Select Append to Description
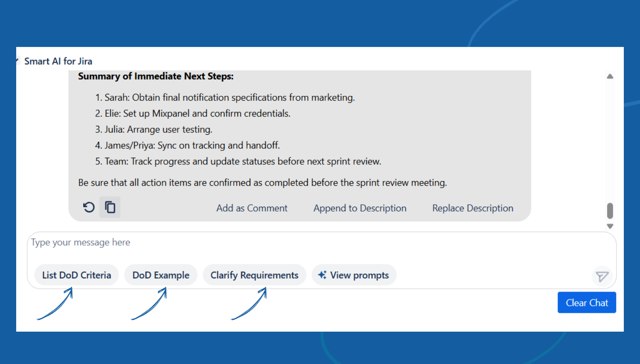The image size is (640, 364). pyautogui.click(x=360, y=208)
